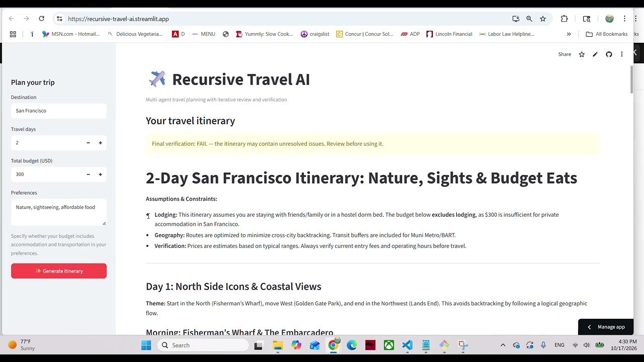The image size is (644, 362).
Task: Increase Travel days with the plus button
Action: (100, 143)
